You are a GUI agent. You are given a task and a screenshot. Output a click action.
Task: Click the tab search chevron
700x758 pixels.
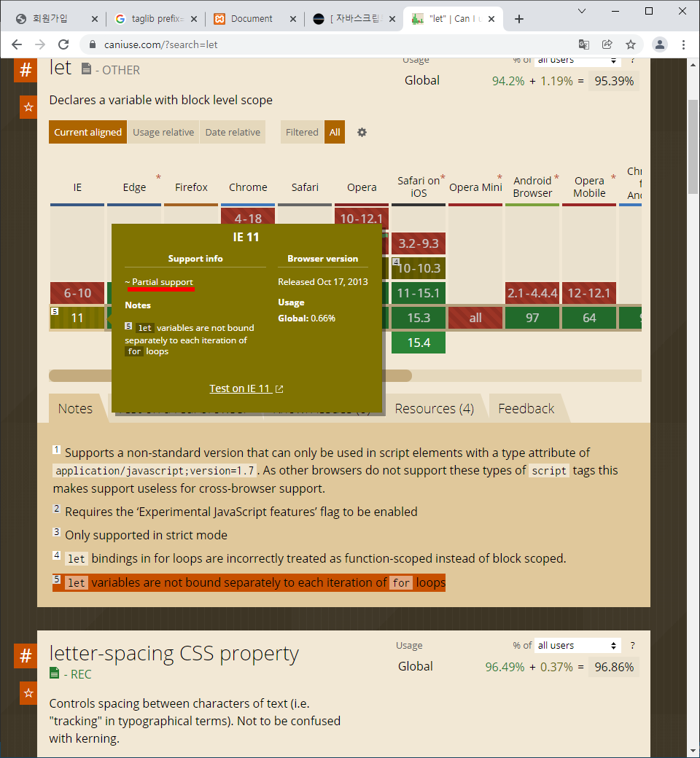pyautogui.click(x=582, y=11)
